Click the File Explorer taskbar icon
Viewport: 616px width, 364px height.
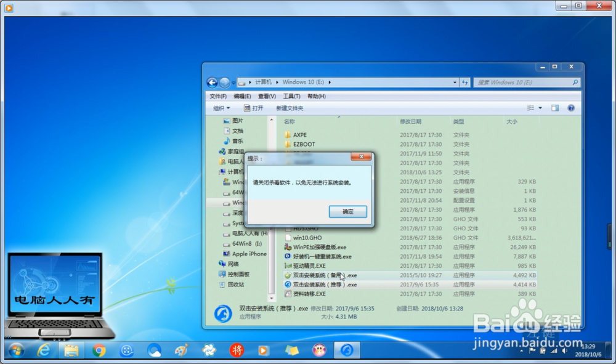[x=71, y=350]
